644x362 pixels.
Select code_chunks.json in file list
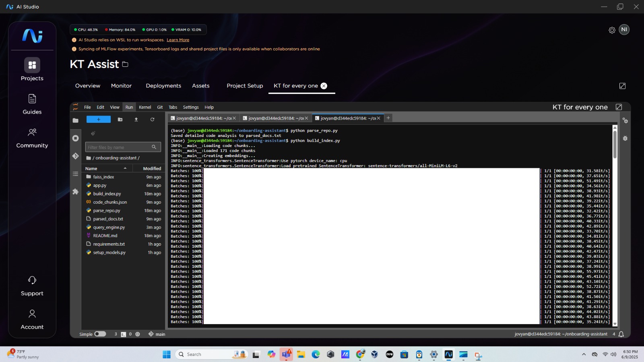[123, 202]
